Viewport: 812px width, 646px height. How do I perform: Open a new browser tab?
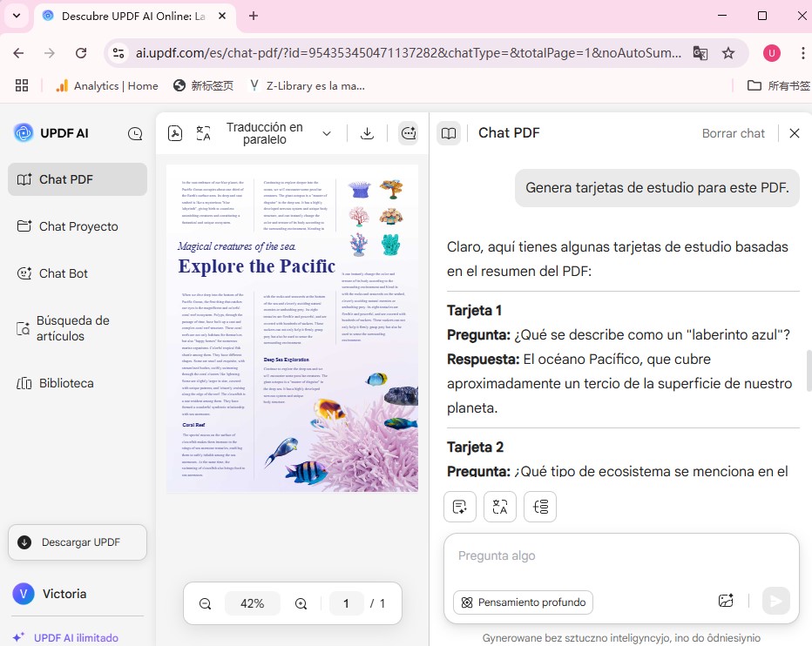254,16
